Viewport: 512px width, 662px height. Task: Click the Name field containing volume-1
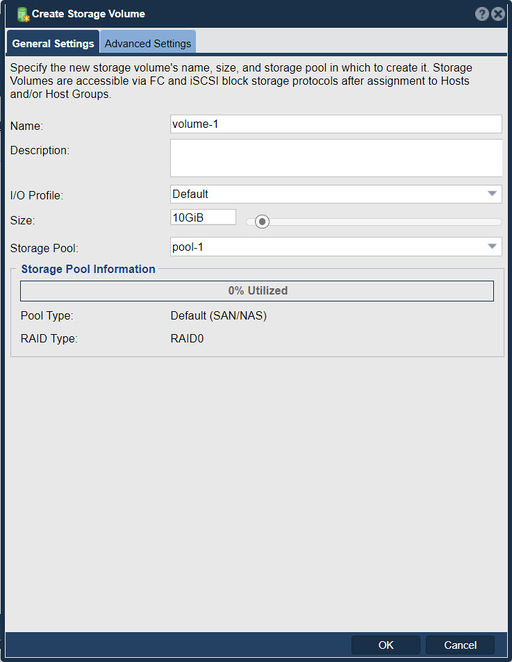pos(336,124)
